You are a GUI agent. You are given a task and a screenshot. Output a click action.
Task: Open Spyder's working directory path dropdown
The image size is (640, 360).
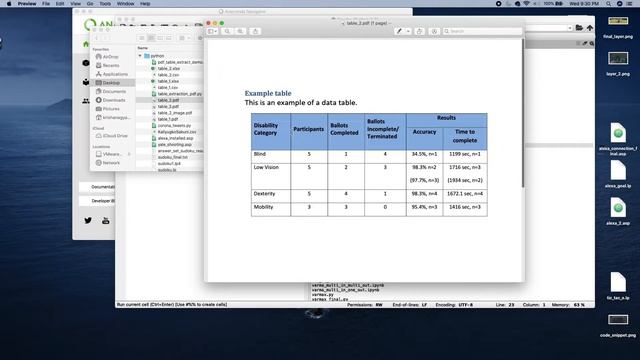570,28
